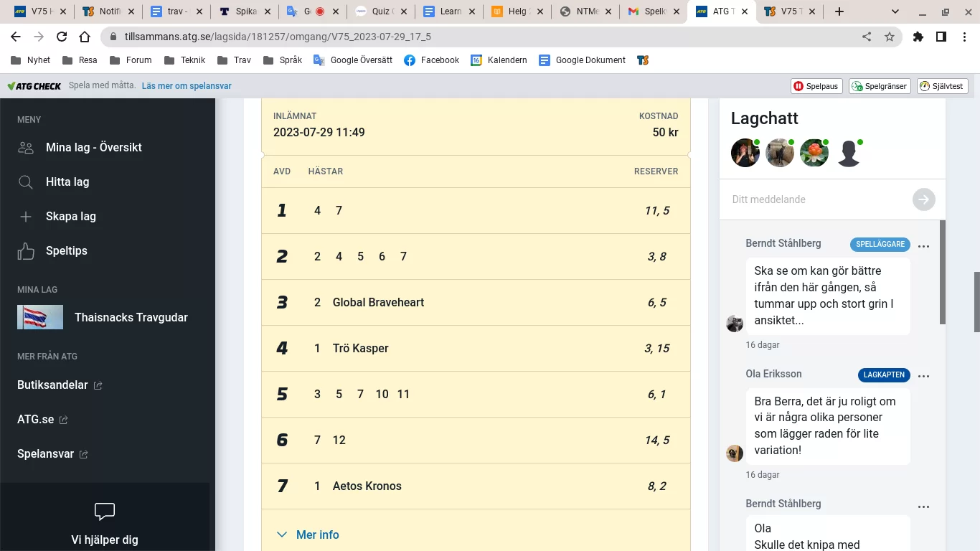Click the Självtest button
This screenshot has height=551, width=980.
click(943, 86)
